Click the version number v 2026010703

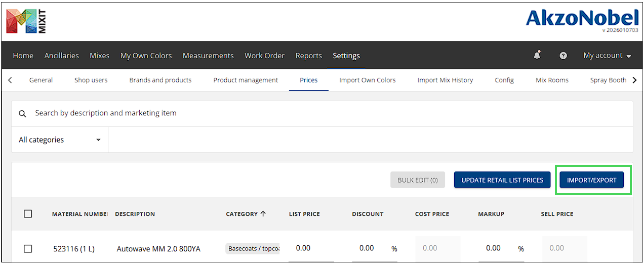(x=620, y=31)
